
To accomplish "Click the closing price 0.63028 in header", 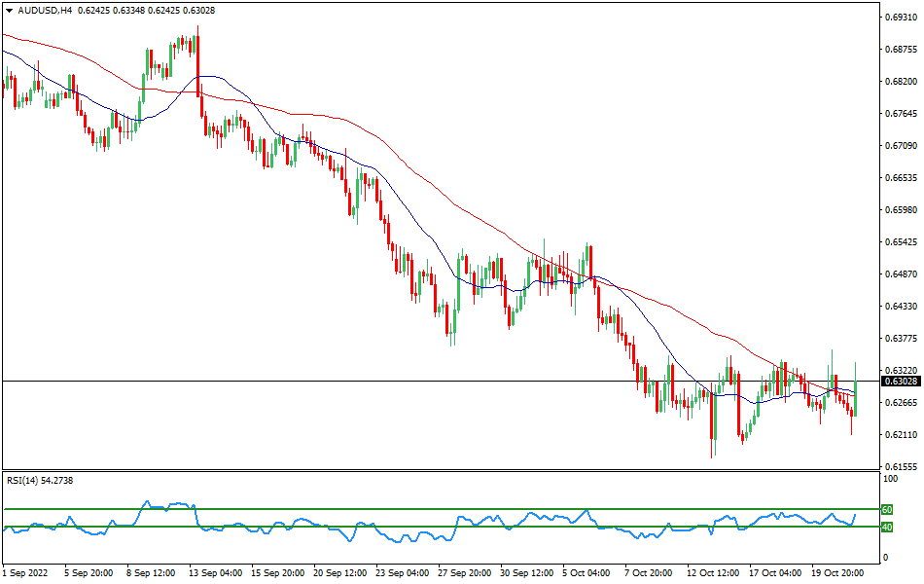I will tap(199, 10).
